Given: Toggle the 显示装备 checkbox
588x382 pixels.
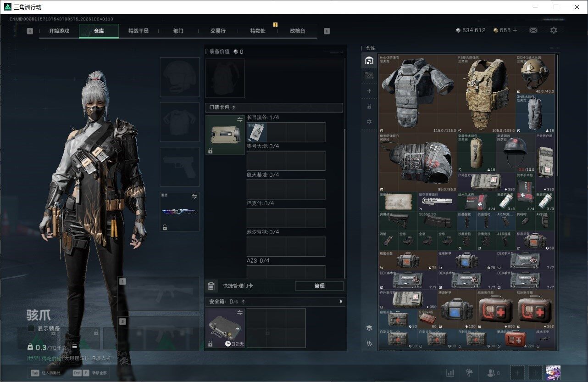Looking at the screenshot, I should [x=31, y=328].
